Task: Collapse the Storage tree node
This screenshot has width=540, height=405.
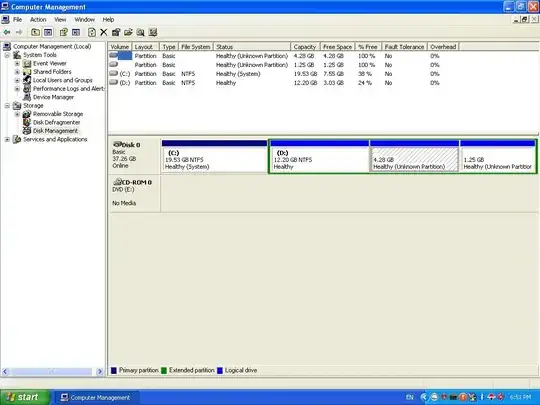Action: coord(7,106)
